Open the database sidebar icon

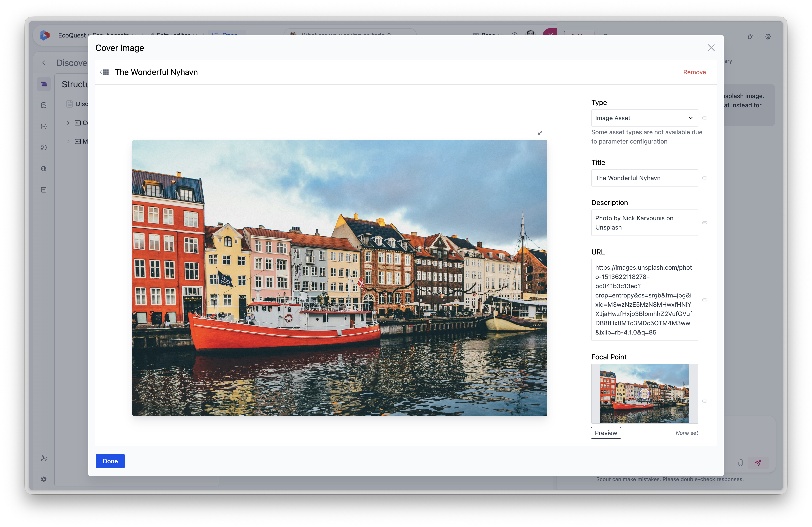44,105
